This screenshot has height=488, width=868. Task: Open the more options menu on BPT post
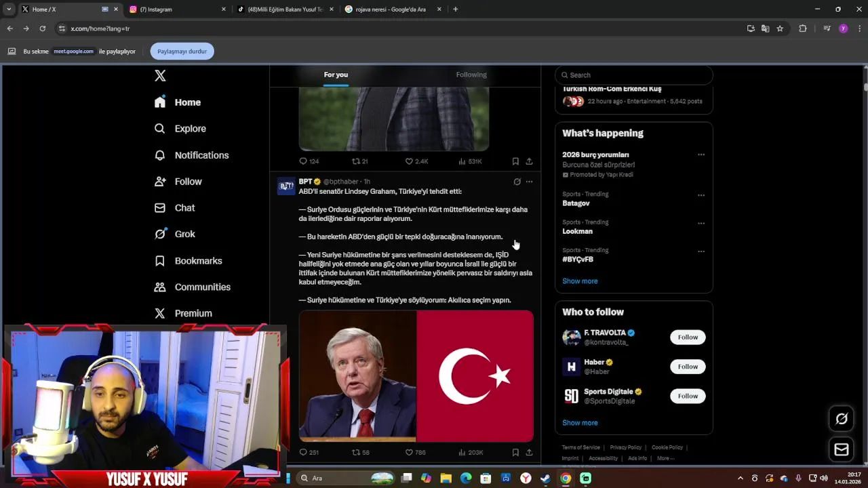click(529, 182)
